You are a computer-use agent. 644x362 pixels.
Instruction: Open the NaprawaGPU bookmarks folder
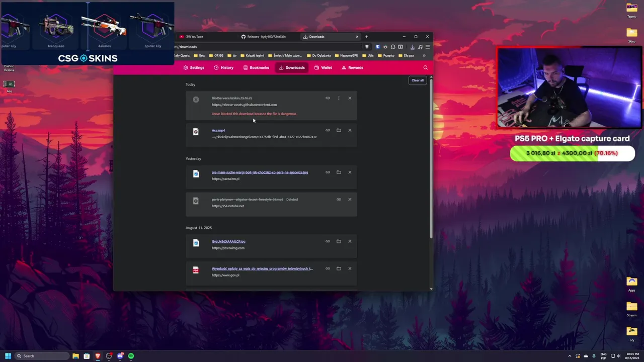(x=346, y=56)
